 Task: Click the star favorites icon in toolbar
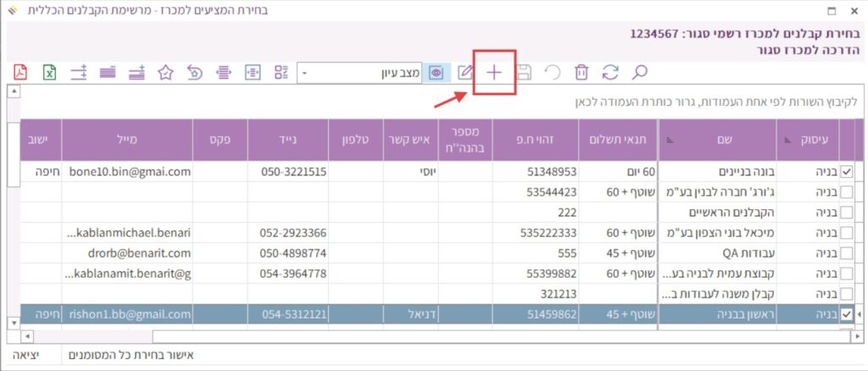[x=166, y=73]
